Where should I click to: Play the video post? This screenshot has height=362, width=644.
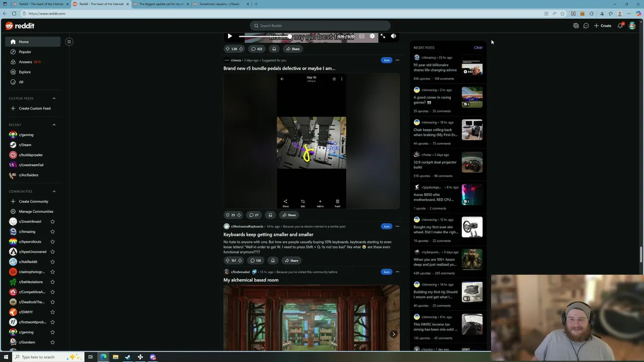(x=230, y=36)
